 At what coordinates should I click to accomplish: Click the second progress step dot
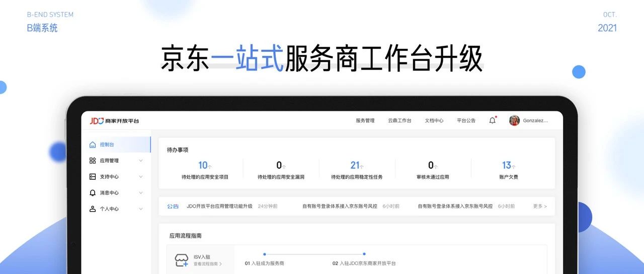(364, 254)
